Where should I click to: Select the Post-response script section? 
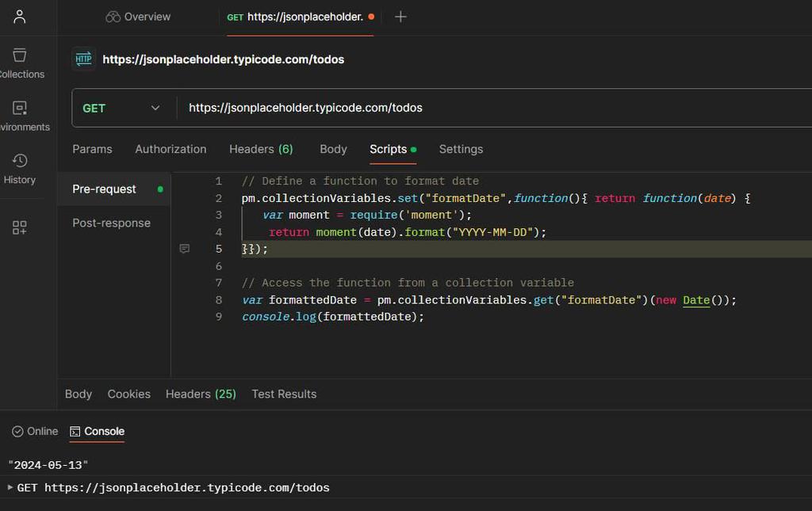click(x=111, y=223)
